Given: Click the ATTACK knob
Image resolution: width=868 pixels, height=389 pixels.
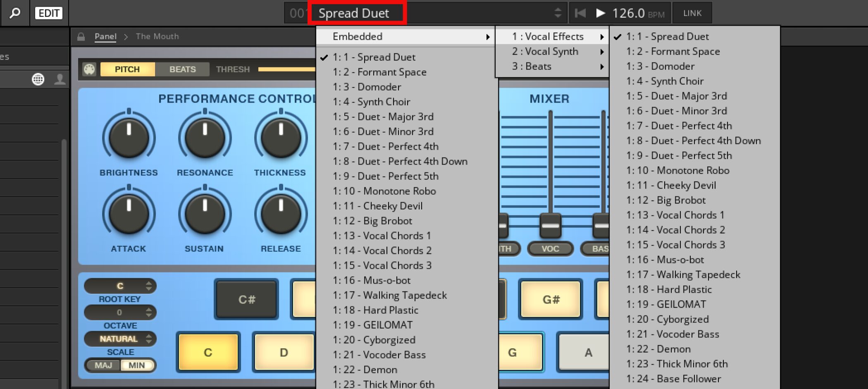Looking at the screenshot, I should point(129,214).
